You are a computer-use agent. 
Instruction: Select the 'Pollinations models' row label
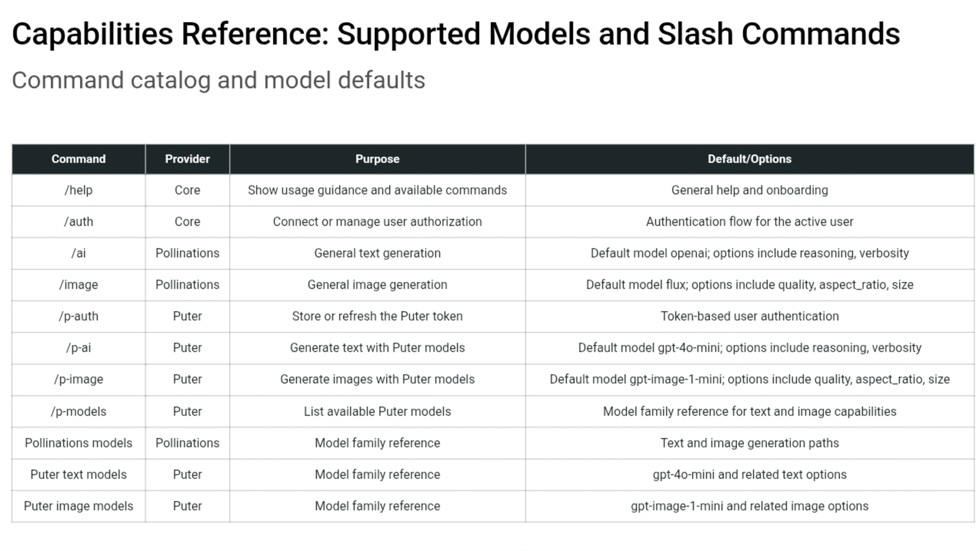click(78, 443)
